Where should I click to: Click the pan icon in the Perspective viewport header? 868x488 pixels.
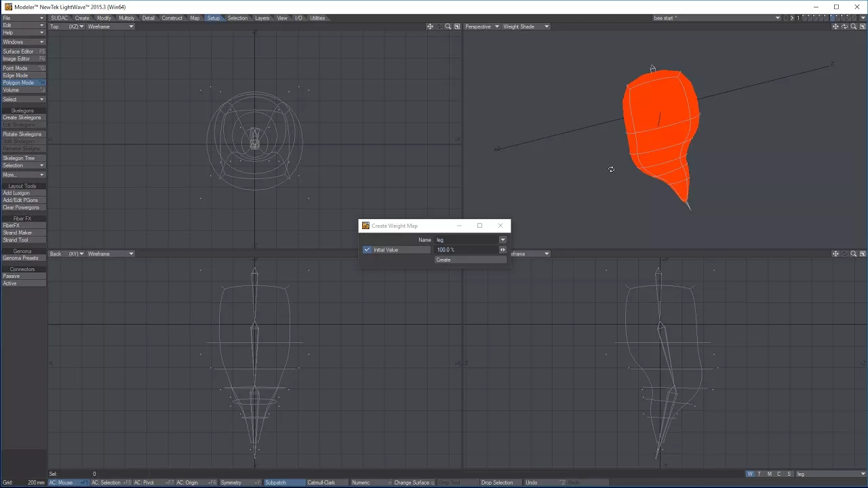click(x=835, y=26)
